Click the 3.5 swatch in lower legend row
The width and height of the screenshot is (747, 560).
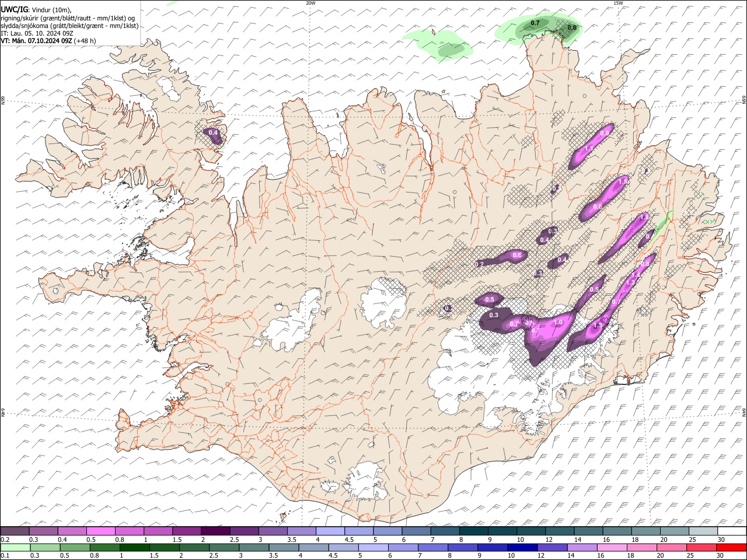click(283, 547)
